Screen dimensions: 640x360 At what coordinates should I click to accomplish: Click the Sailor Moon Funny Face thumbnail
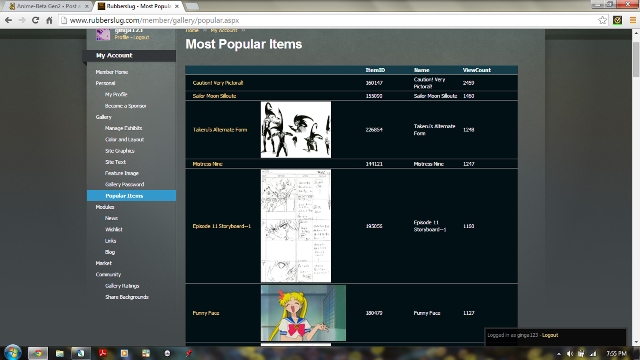point(303,313)
